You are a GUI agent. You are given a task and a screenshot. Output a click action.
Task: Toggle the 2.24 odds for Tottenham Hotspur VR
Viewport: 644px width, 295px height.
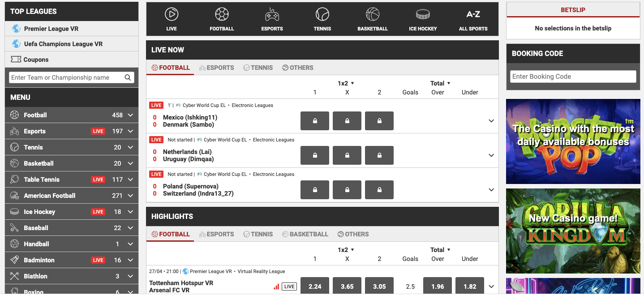point(315,286)
